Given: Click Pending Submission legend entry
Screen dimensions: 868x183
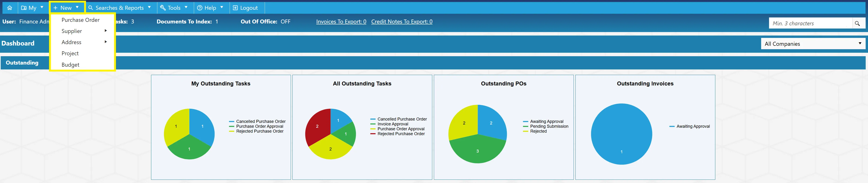Looking at the screenshot, I should click(x=545, y=126).
